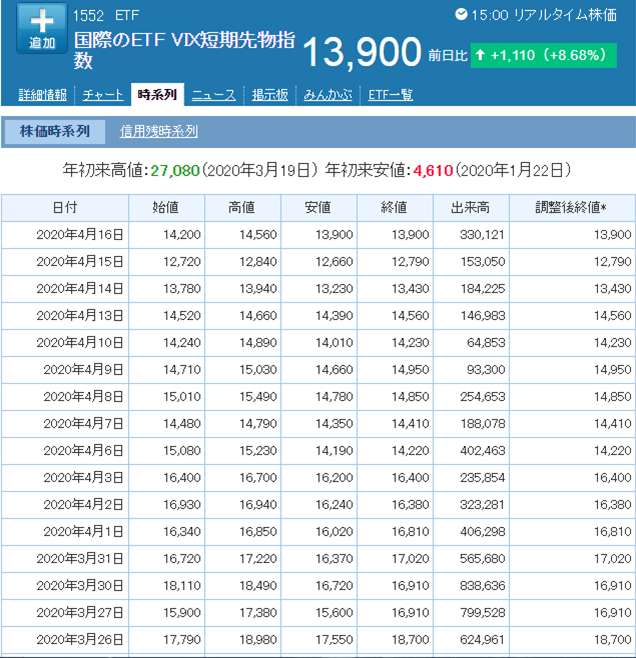
Task: Click the 高値 column header
Action: [242, 208]
